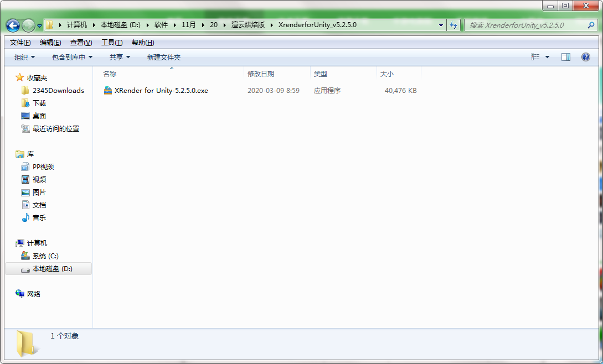Image resolution: width=603 pixels, height=364 pixels.
Task: Click the change view icon
Action: (x=535, y=57)
